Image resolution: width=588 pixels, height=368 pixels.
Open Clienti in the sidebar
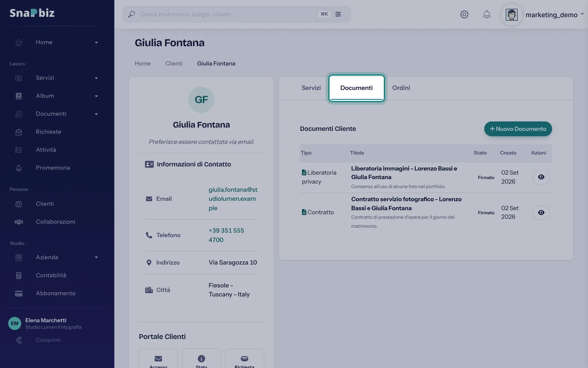point(45,204)
